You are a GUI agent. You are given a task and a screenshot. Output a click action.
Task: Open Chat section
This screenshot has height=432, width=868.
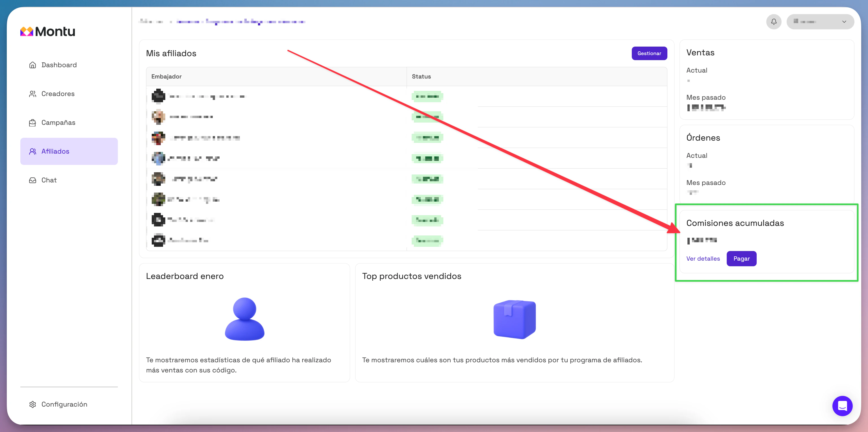[69, 180]
